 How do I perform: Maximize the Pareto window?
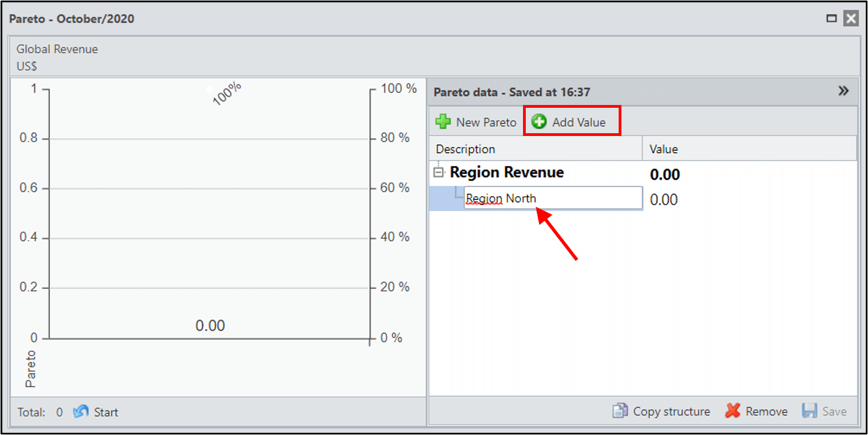pyautogui.click(x=832, y=19)
